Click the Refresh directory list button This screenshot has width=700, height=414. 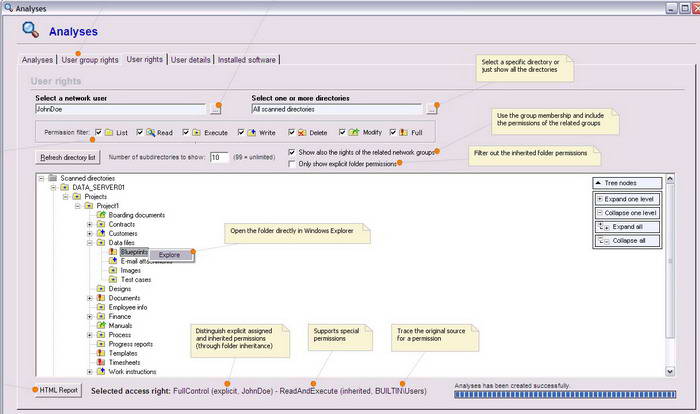(68, 157)
